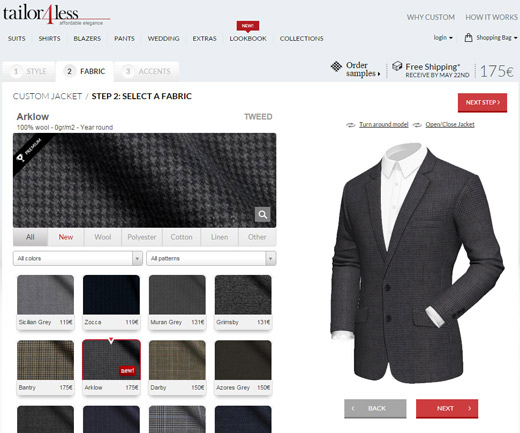Click the new! badge on Arklow swatch
This screenshot has width=520, height=433.
pos(127,370)
